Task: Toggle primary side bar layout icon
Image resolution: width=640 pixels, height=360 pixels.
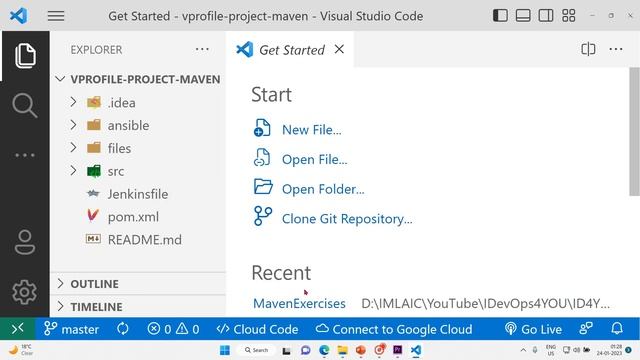Action: tap(500, 16)
